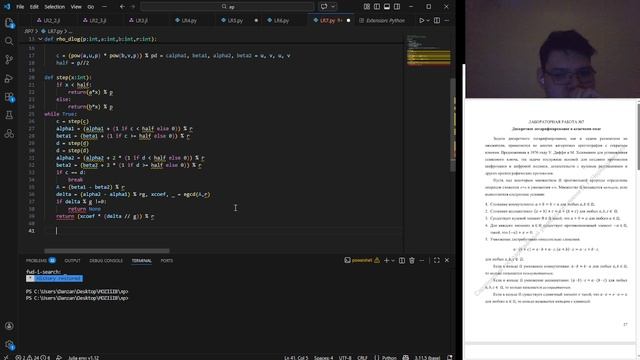The height and width of the screenshot is (360, 640).
Task: Click the powershell terminal label
Action: 362,260
